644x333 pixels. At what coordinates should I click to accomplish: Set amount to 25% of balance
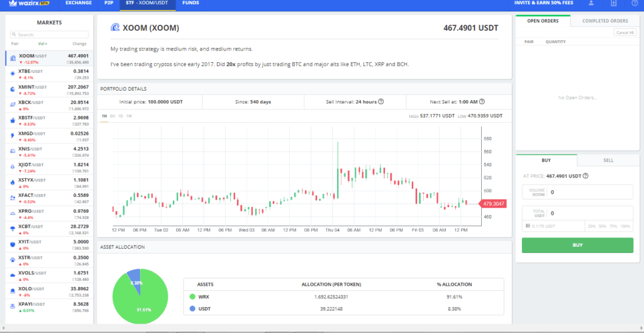point(591,226)
